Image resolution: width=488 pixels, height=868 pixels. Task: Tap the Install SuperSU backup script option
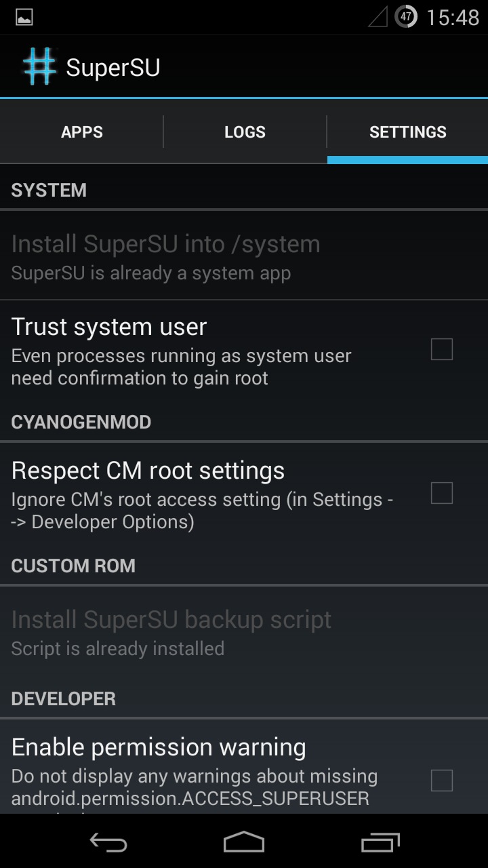pyautogui.click(x=244, y=631)
